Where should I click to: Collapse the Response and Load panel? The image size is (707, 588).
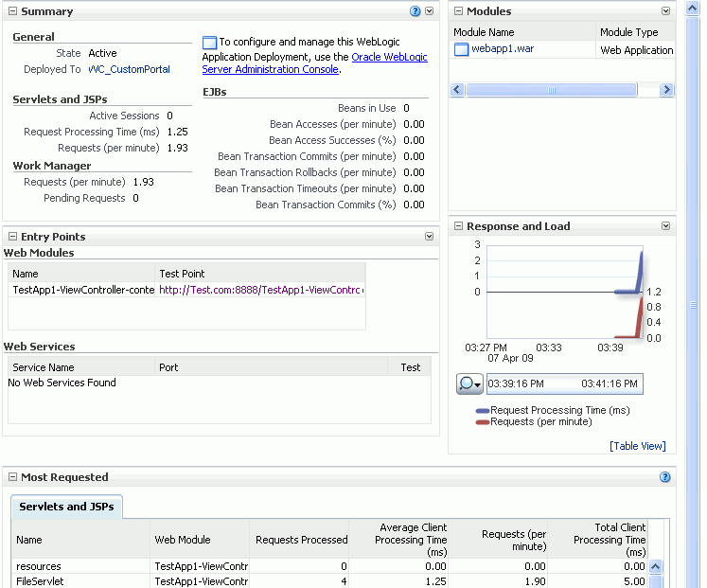(x=458, y=226)
